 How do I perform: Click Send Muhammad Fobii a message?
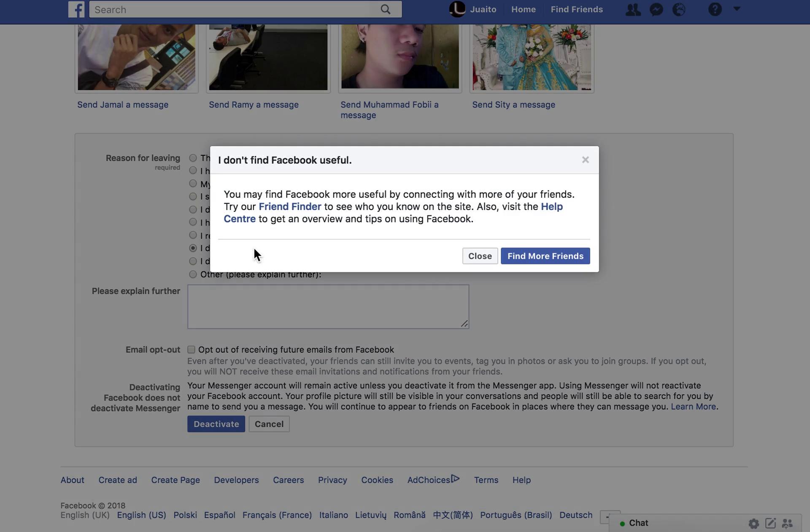pyautogui.click(x=389, y=110)
